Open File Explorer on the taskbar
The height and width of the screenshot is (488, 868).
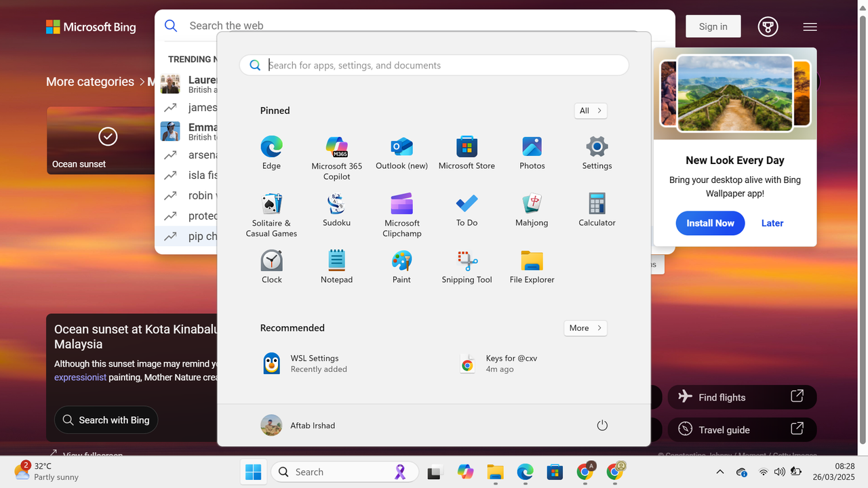(496, 472)
